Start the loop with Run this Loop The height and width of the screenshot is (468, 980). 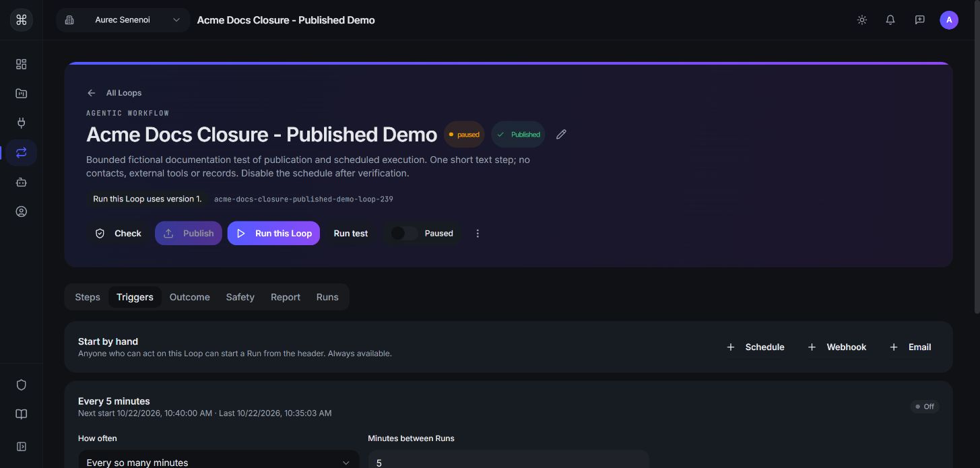(273, 233)
